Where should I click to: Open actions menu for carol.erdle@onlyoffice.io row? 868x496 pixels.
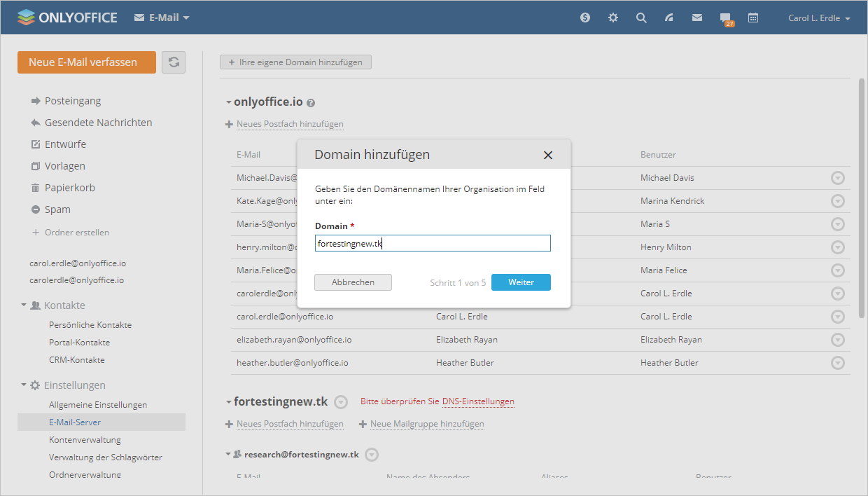coord(837,317)
